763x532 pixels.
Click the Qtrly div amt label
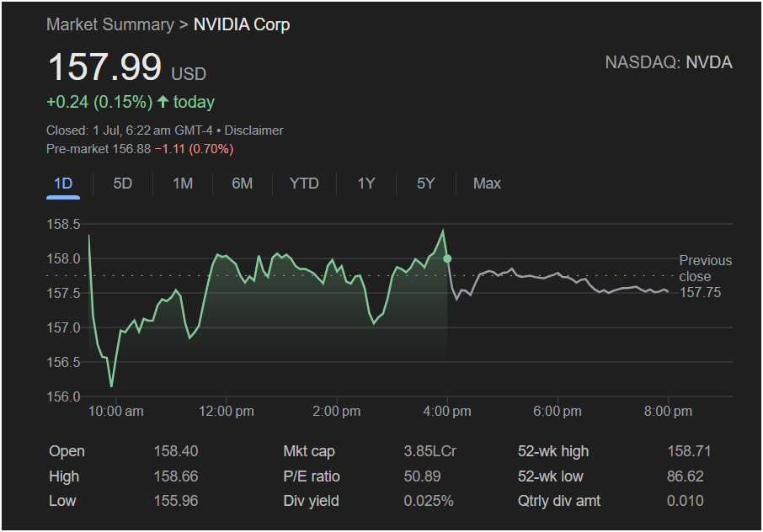tap(559, 501)
